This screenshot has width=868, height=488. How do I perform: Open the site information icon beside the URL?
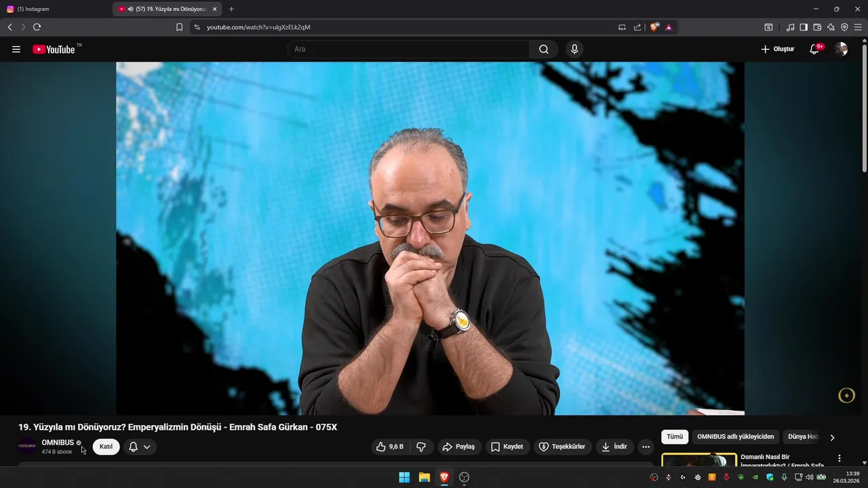[197, 27]
